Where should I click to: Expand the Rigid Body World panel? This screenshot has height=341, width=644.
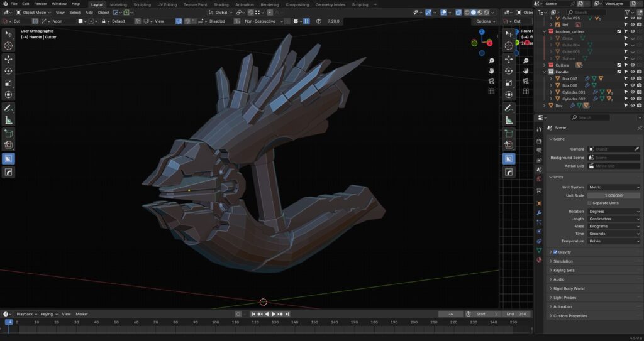tap(569, 288)
